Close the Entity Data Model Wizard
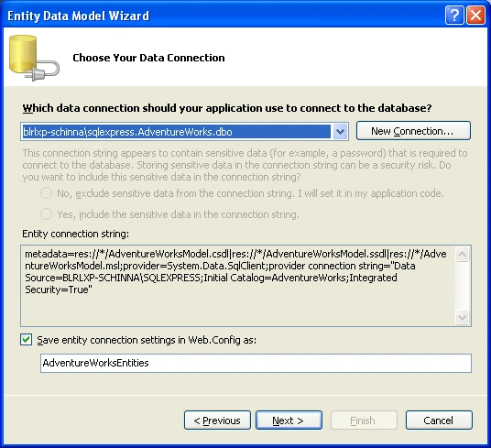 pos(475,15)
